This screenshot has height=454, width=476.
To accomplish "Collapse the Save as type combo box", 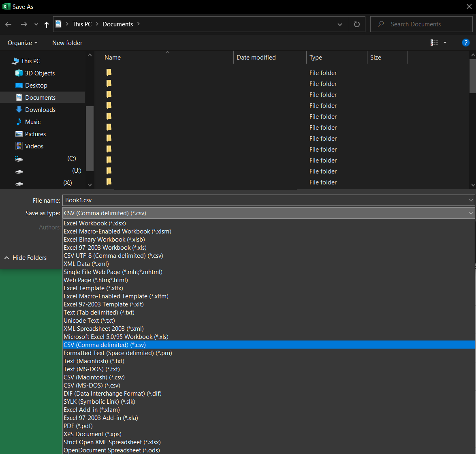I will tap(471, 213).
